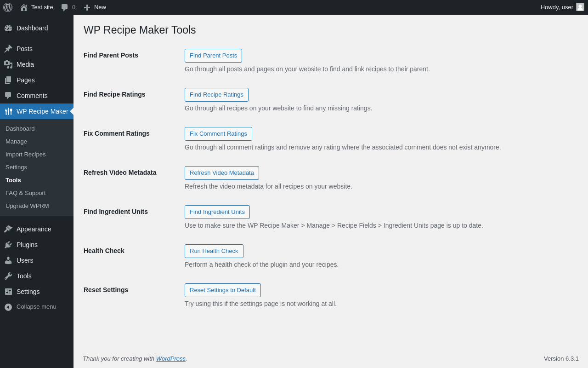
Task: Click the Posts pin icon
Action: point(8,49)
